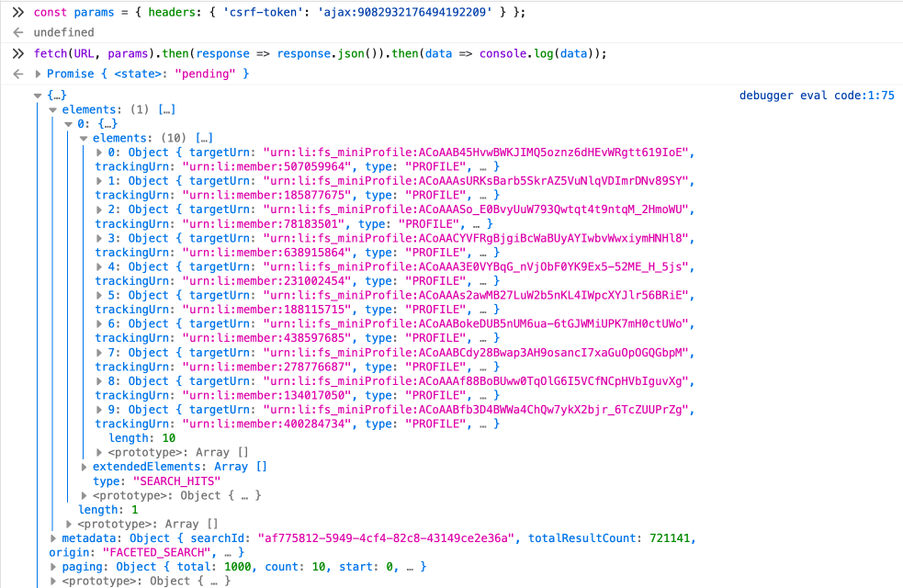Image resolution: width=903 pixels, height=588 pixels.
Task: Click the "pending" state value
Action: (x=205, y=73)
